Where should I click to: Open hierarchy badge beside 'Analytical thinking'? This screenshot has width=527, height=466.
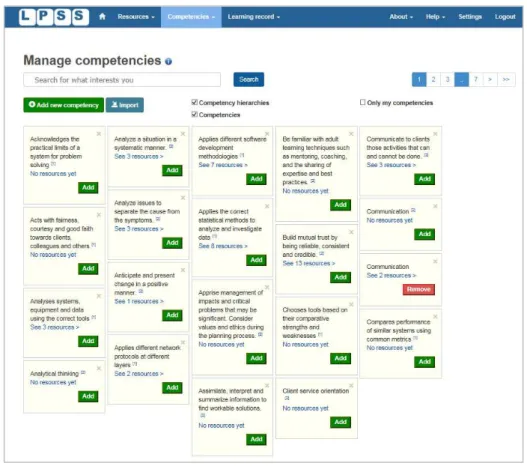pos(83,373)
